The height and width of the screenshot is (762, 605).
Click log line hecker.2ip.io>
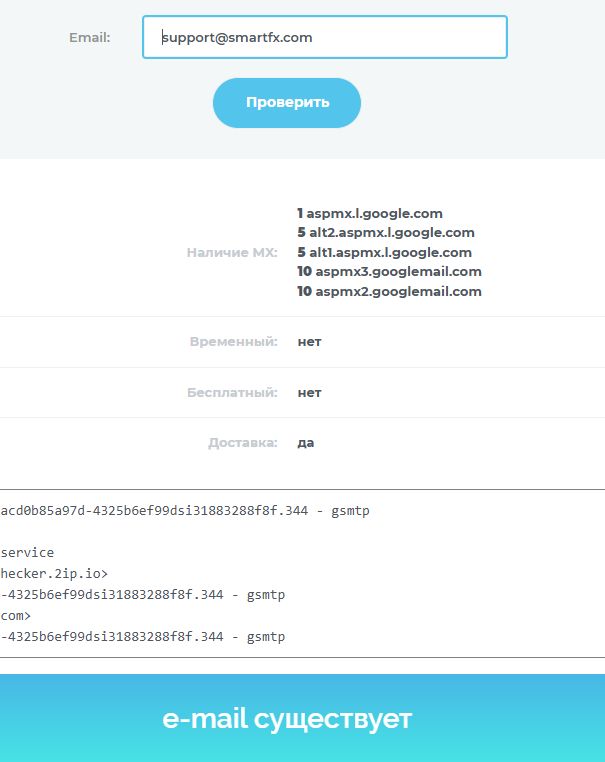(x=53, y=573)
